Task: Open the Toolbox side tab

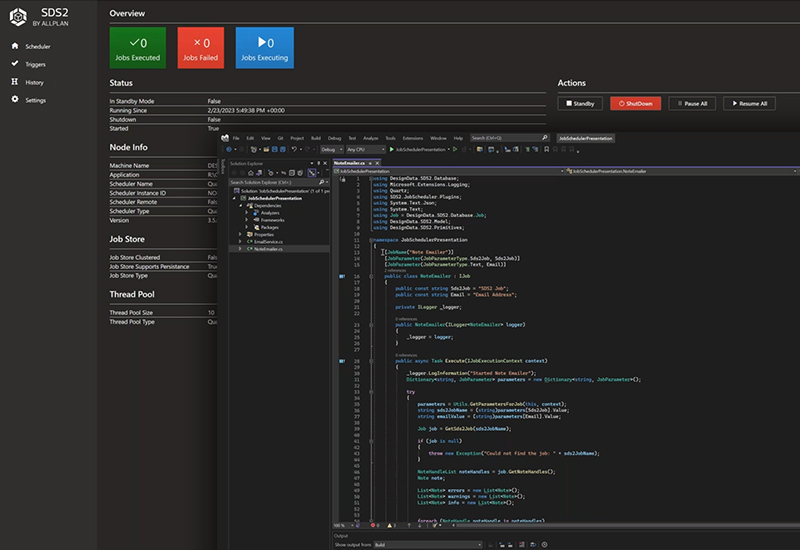Action: pos(223,166)
